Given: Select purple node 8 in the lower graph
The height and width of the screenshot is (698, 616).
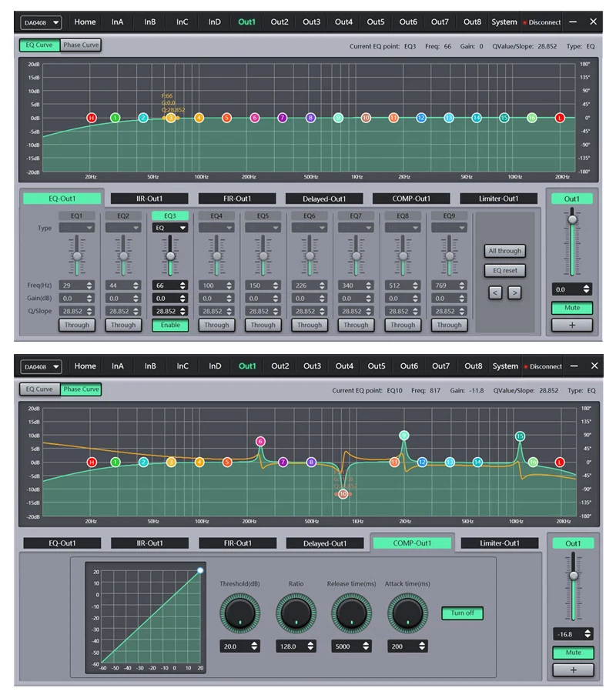Looking at the screenshot, I should pyautogui.click(x=311, y=462).
